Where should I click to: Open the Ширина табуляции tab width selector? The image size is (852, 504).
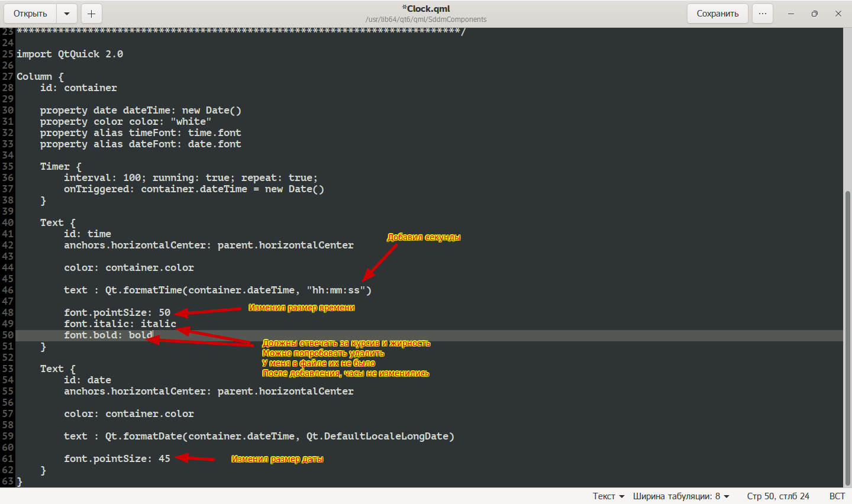681,496
